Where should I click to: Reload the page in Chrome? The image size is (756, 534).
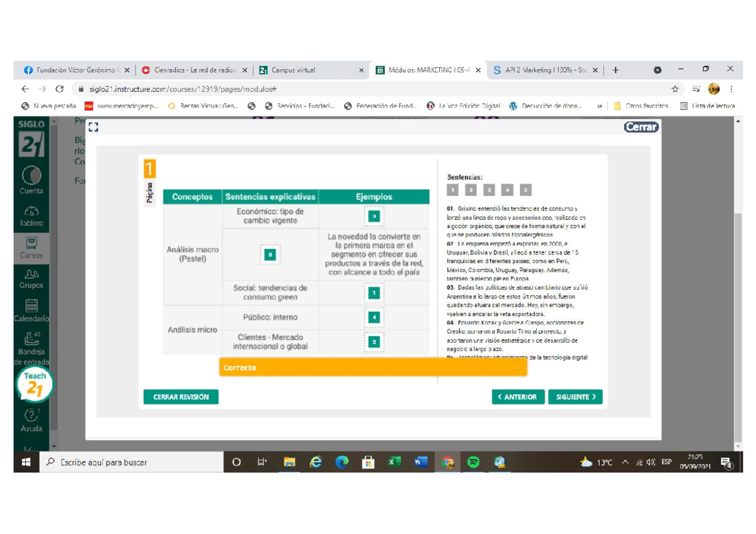60,89
